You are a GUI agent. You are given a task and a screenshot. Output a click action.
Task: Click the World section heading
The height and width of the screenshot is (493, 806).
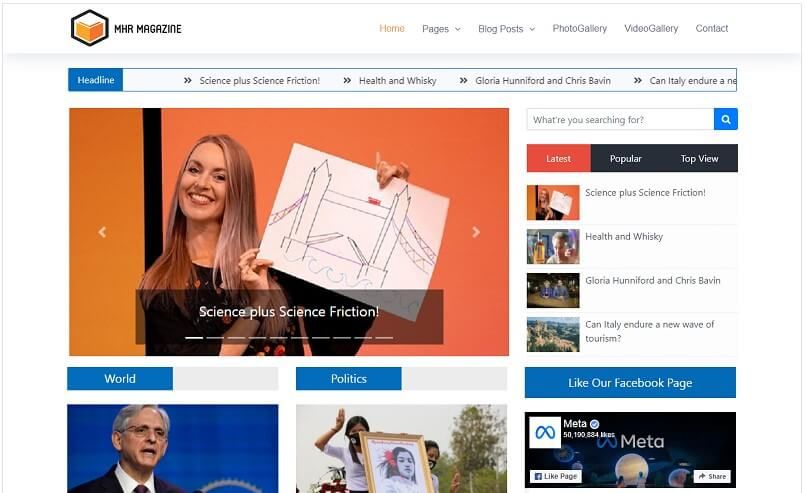120,379
